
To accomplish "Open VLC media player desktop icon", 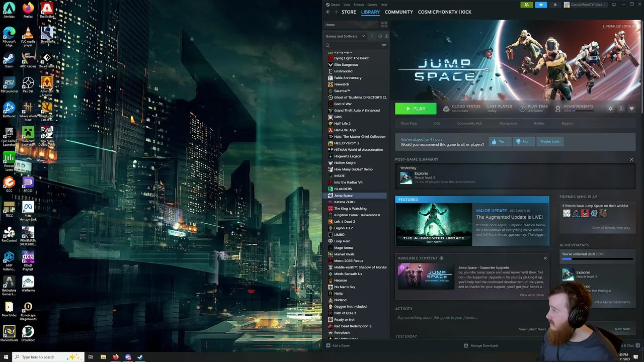I will tap(28, 37).
